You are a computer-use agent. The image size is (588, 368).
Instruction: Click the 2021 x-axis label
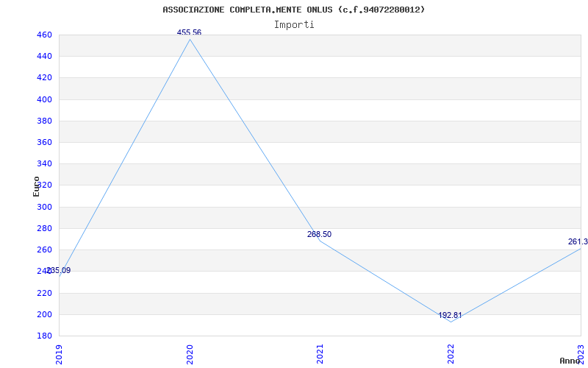click(320, 354)
